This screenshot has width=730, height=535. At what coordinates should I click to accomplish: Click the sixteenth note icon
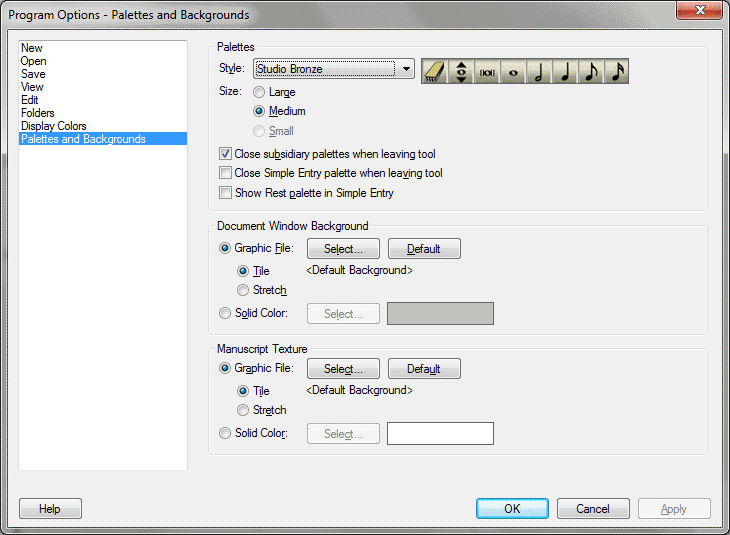[617, 71]
